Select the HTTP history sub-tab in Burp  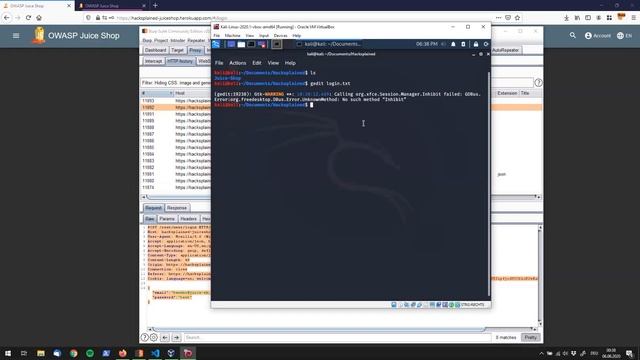[180, 61]
